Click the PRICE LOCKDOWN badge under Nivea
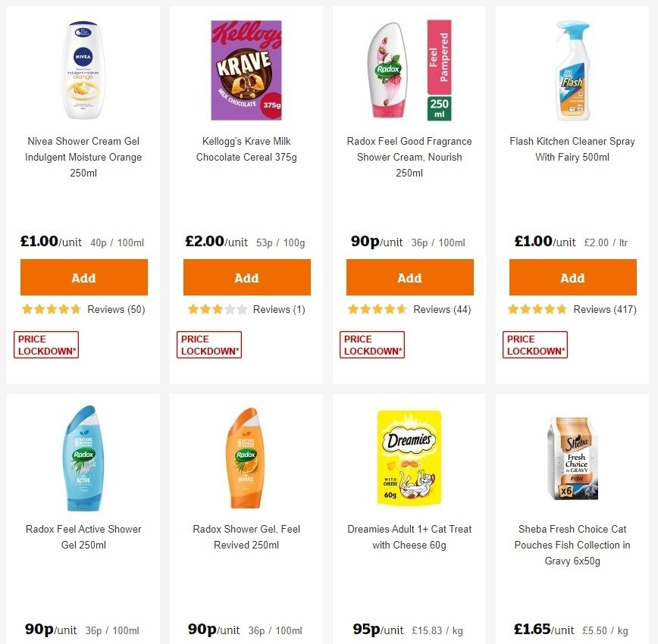This screenshot has width=658, height=644. tap(45, 344)
